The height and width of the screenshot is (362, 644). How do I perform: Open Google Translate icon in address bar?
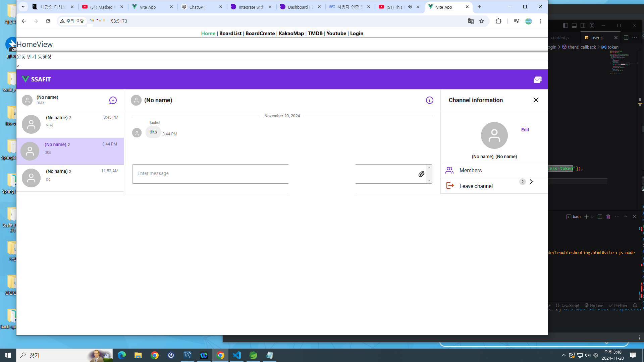click(471, 21)
